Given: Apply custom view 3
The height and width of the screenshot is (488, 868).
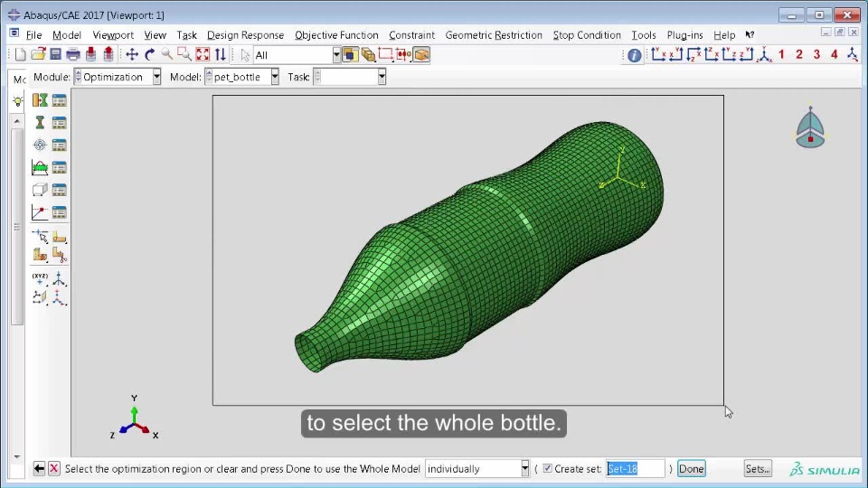Looking at the screenshot, I should pyautogui.click(x=816, y=54).
